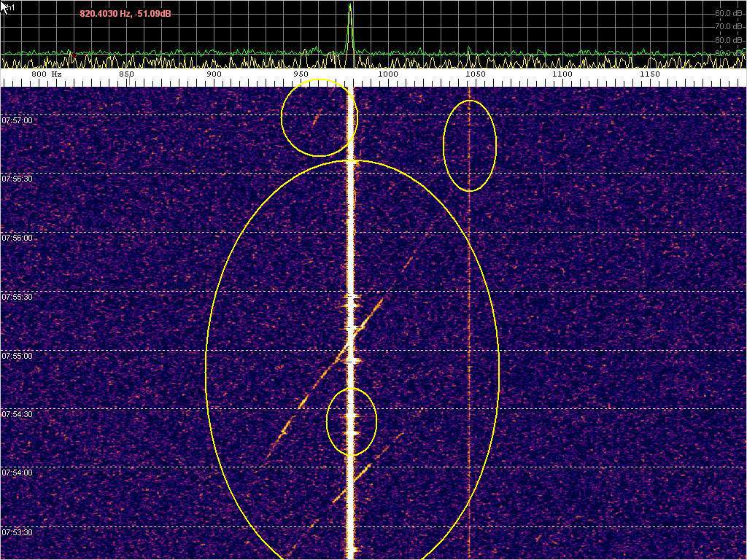Viewport: 747px width, 560px height.
Task: Select the 80.0 dB amplitude scale label
Action: (727, 40)
